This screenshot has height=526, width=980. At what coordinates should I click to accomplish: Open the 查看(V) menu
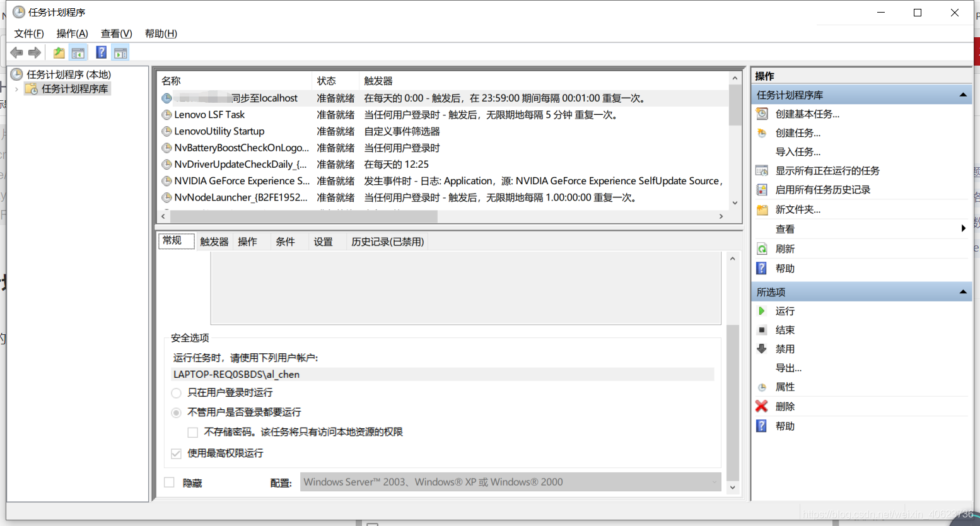point(117,33)
